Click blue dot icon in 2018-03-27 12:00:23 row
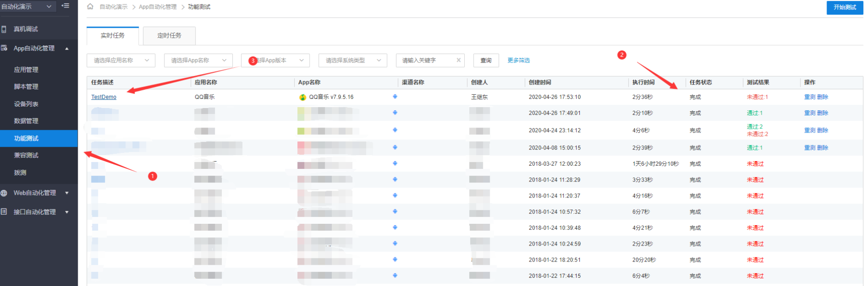 coord(395,163)
